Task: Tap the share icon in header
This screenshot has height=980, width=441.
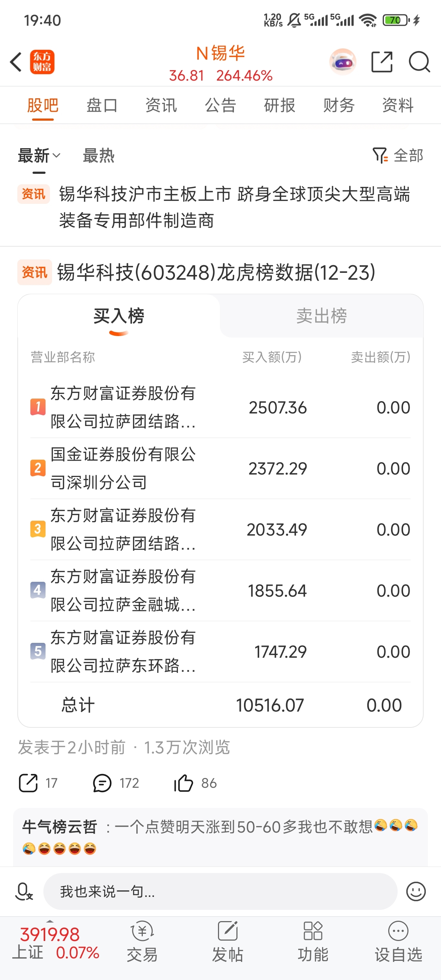Action: click(382, 62)
